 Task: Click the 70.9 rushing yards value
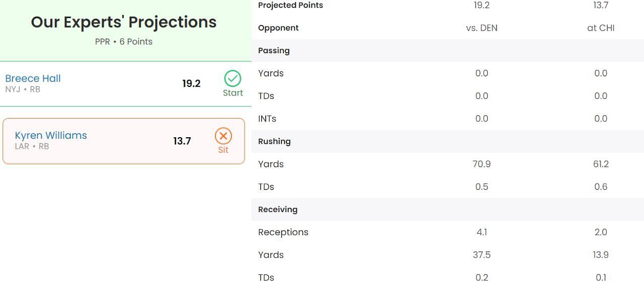coord(481,164)
